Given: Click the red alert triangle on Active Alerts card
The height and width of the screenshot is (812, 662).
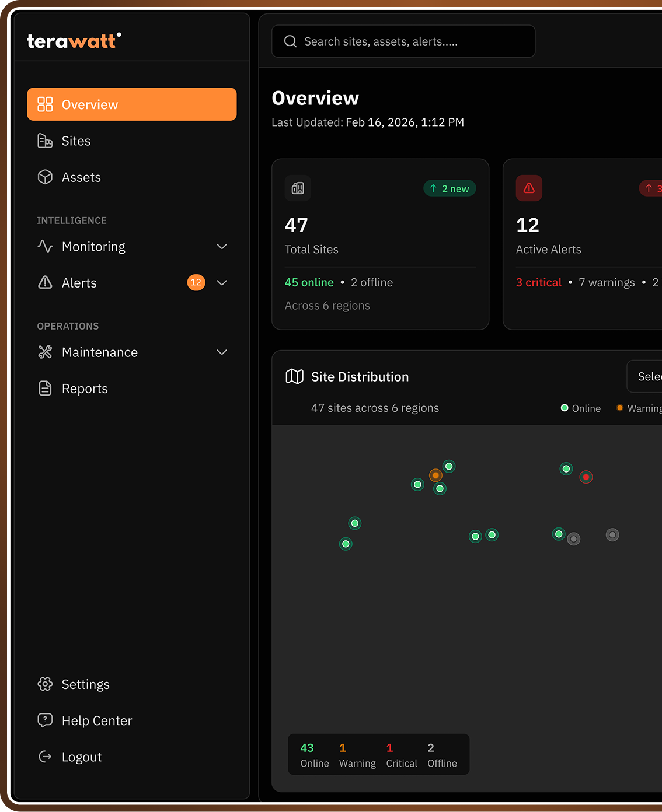Looking at the screenshot, I should coord(528,188).
